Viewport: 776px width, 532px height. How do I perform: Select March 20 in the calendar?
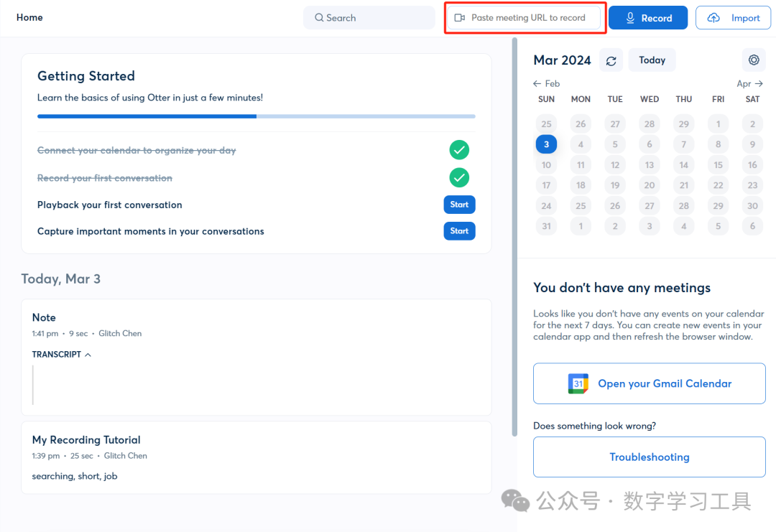pyautogui.click(x=650, y=185)
